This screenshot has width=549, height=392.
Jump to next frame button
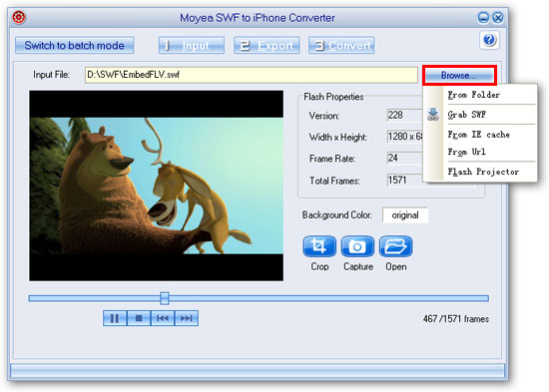187,318
